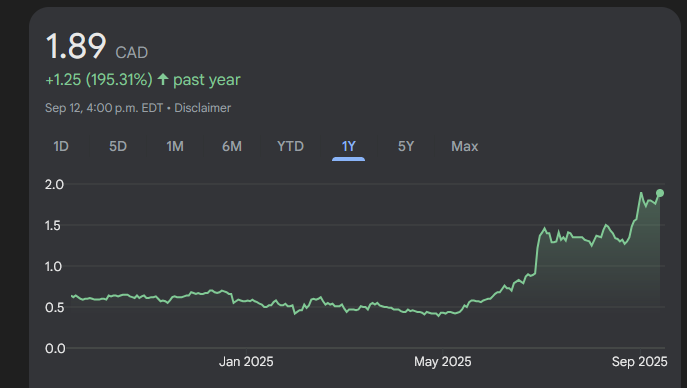Click the Sep 2025 axis label
This screenshot has height=388, width=687.
click(x=639, y=361)
